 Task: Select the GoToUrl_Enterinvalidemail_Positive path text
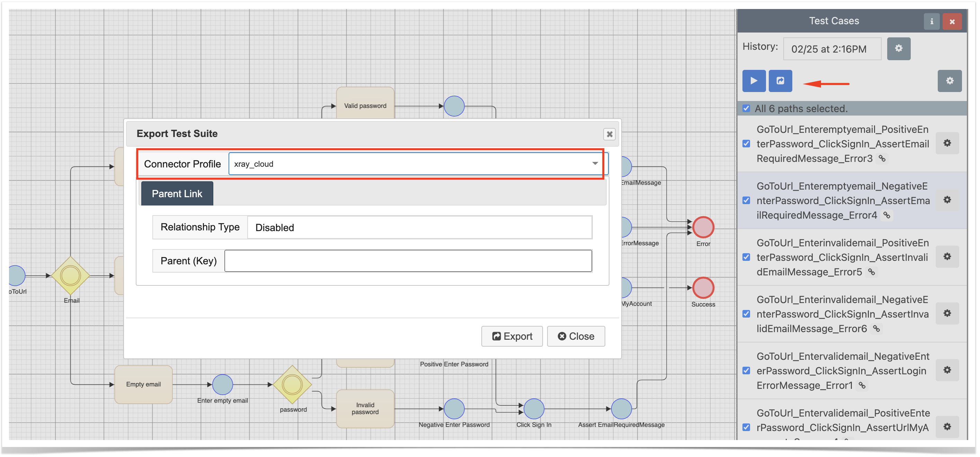tap(842, 257)
